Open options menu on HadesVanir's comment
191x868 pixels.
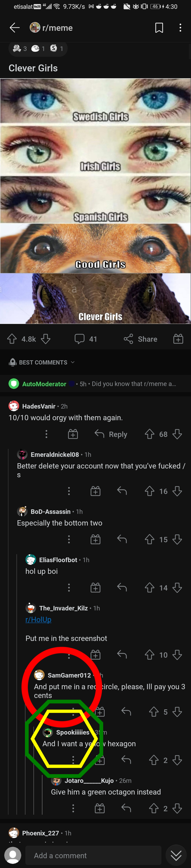46,434
